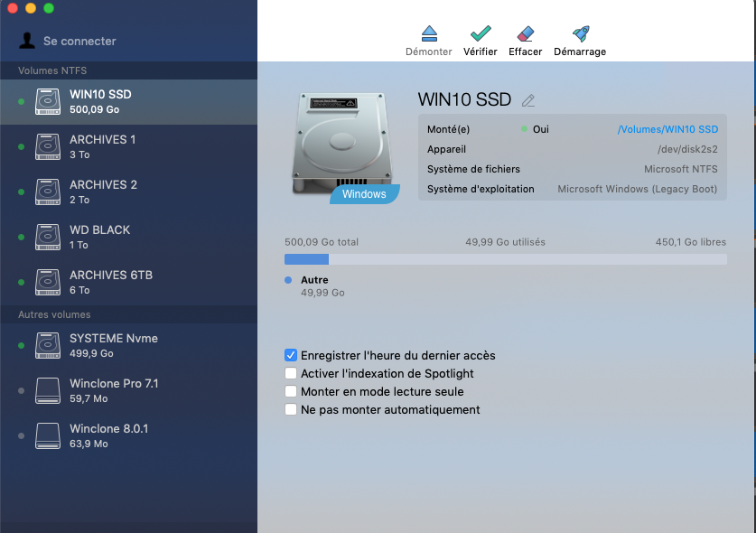Open the /Volumes/WIN10 SSD path link
The width and height of the screenshot is (756, 533).
(x=667, y=129)
